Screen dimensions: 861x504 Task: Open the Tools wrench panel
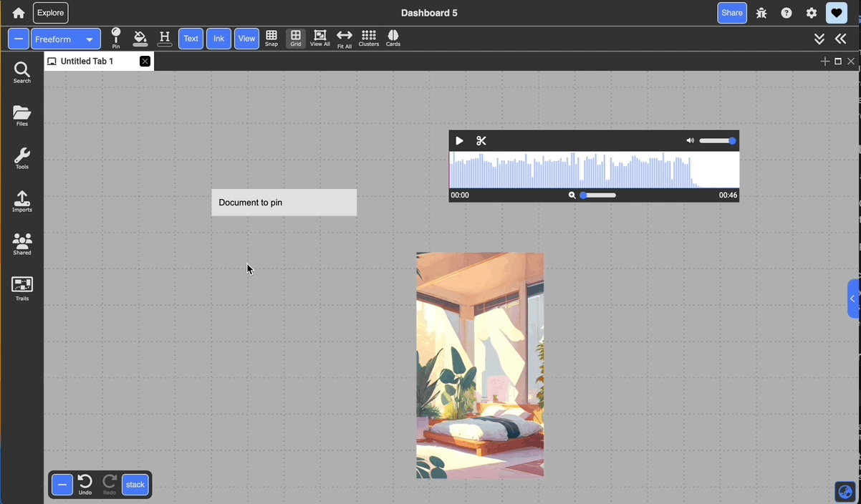pos(22,159)
